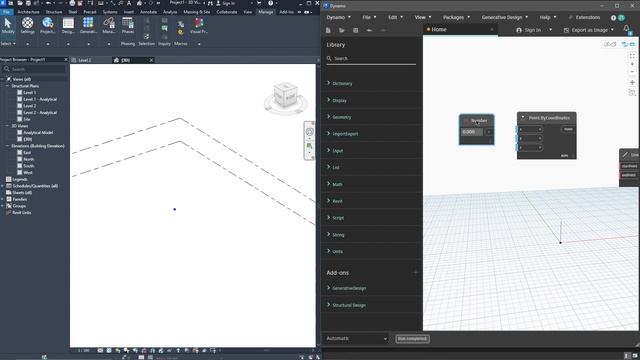Open the Select dropdown under Modify
The width and height of the screenshot is (640, 360).
click(8, 44)
